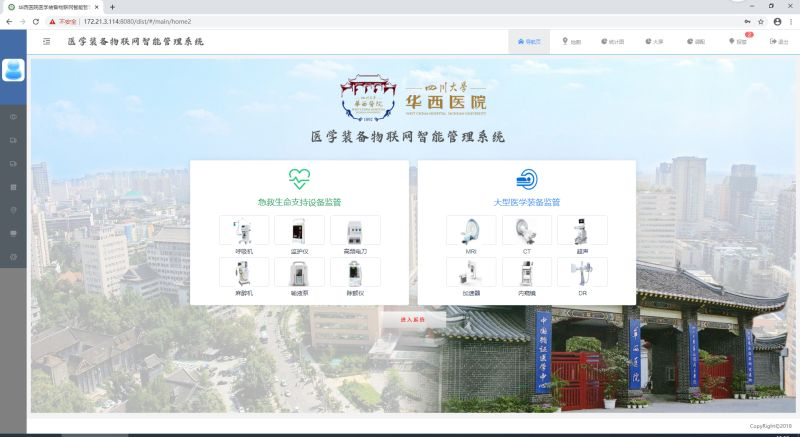Choose the DR radiography icon
Screen dimensions: 800x437
click(582, 273)
